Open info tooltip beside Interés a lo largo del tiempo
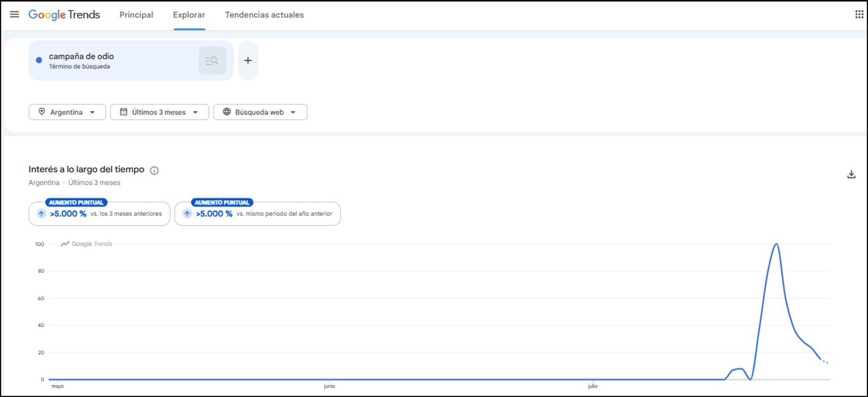The width and height of the screenshot is (868, 397). point(154,170)
